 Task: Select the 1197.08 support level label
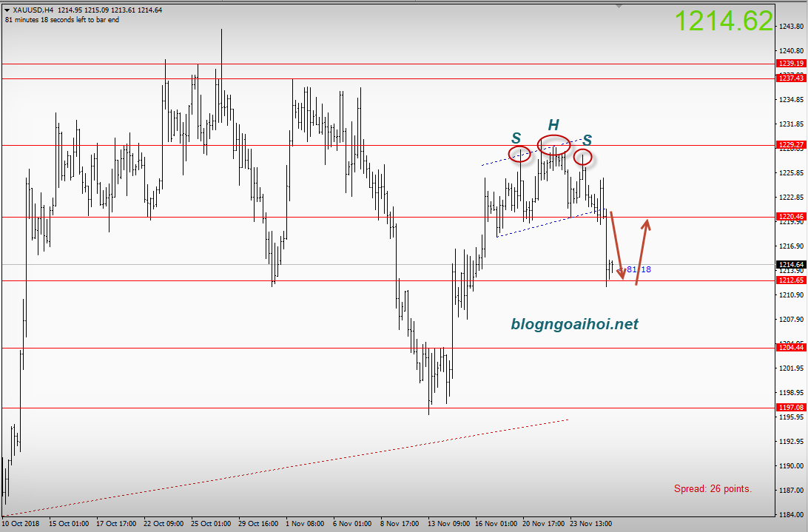pyautogui.click(x=790, y=408)
